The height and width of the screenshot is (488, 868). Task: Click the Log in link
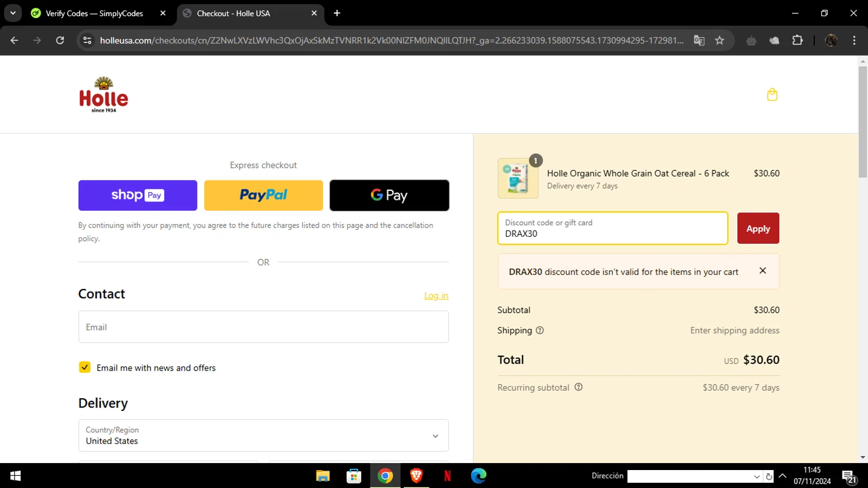coord(436,295)
